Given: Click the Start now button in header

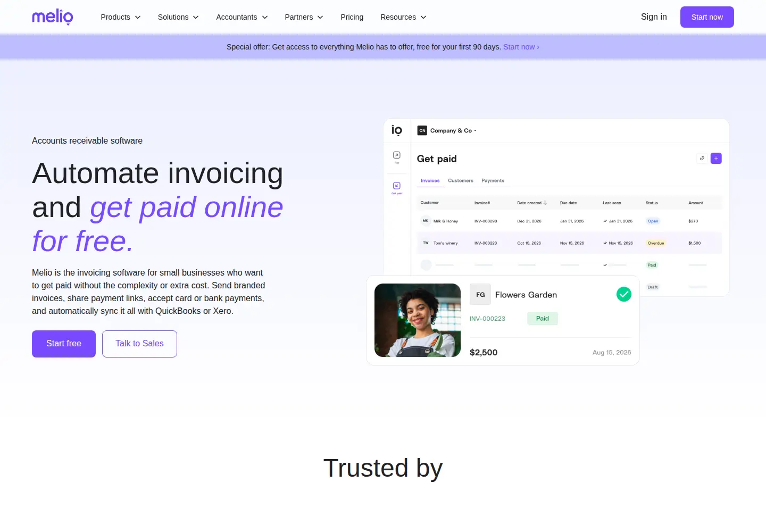Looking at the screenshot, I should [x=707, y=17].
